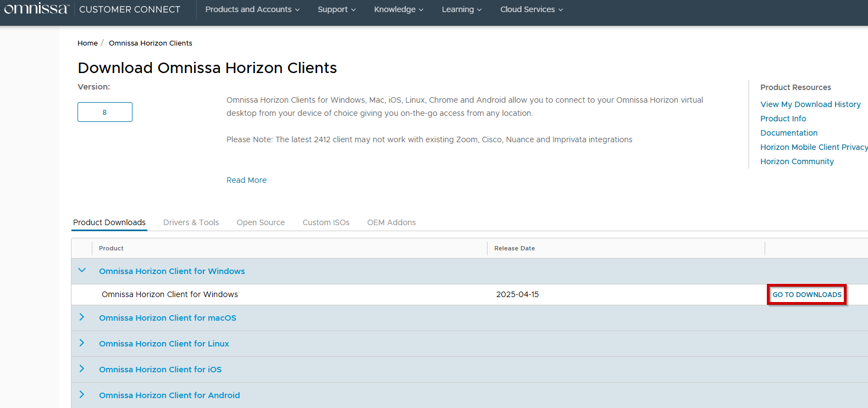The height and width of the screenshot is (408, 868).
Task: Switch to the Open Source tab
Action: pyautogui.click(x=261, y=222)
